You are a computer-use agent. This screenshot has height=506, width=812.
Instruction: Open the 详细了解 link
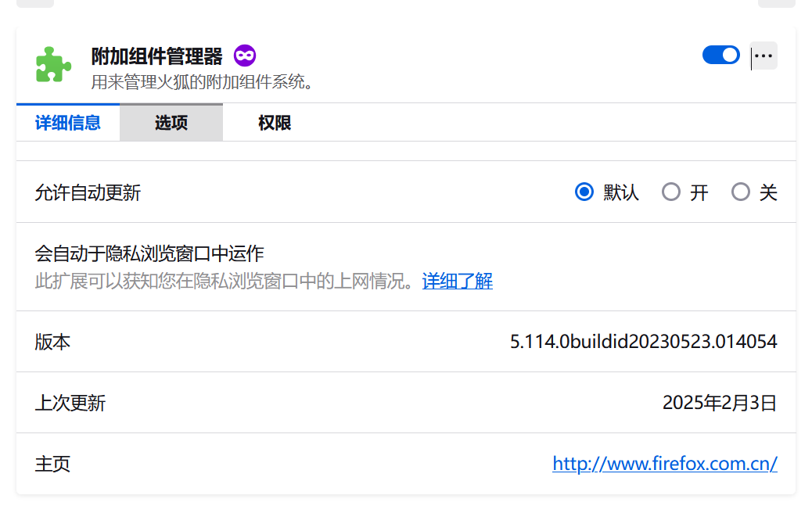pyautogui.click(x=458, y=282)
